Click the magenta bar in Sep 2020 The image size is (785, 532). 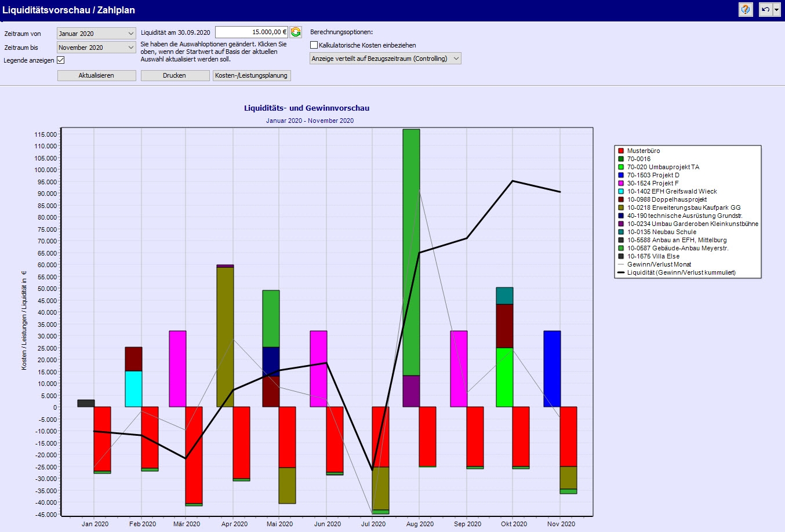459,369
